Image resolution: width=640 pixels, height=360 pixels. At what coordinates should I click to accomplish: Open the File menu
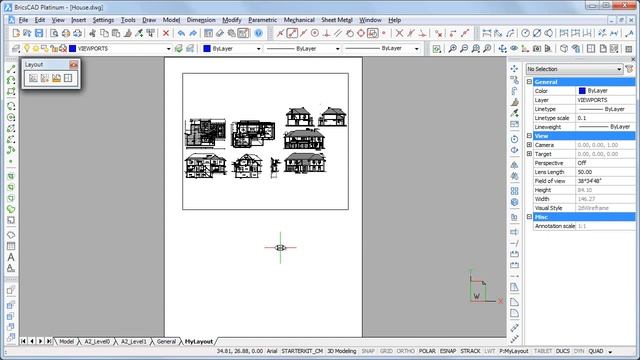pyautogui.click(x=23, y=20)
